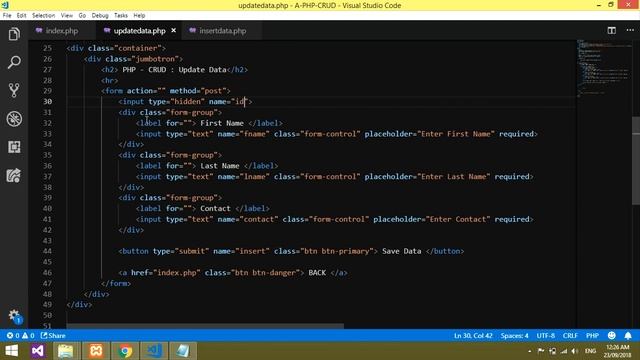Click the Share button in status bar
Screen dimensions: 640x360
[x=53, y=336]
